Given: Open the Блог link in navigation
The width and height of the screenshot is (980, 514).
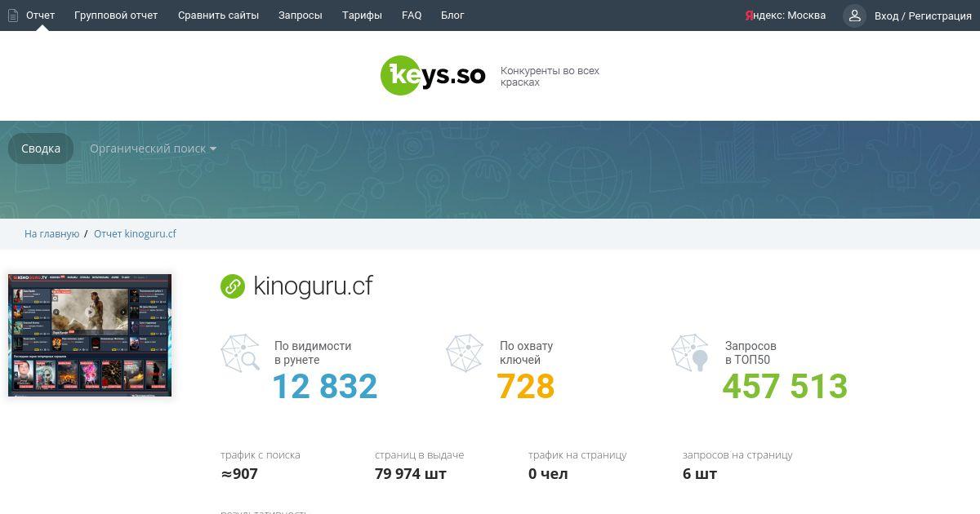Looking at the screenshot, I should coord(452,16).
